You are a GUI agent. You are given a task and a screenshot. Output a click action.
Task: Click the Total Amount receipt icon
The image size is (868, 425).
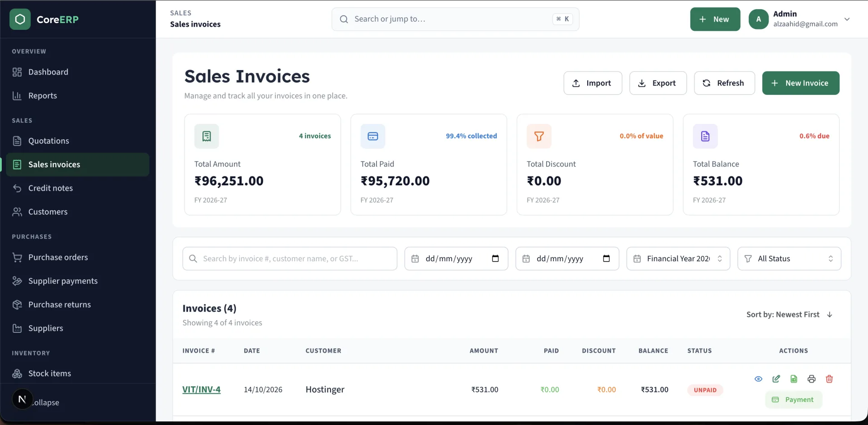pos(207,136)
